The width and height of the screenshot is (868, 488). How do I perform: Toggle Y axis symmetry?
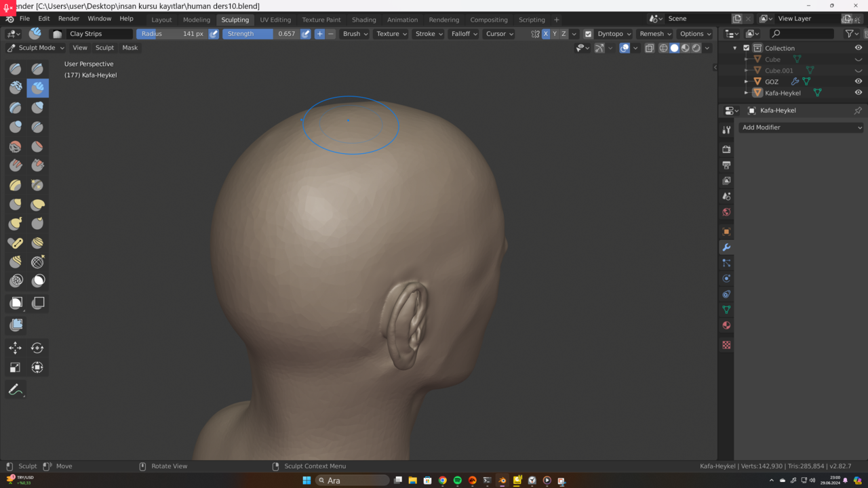point(555,34)
